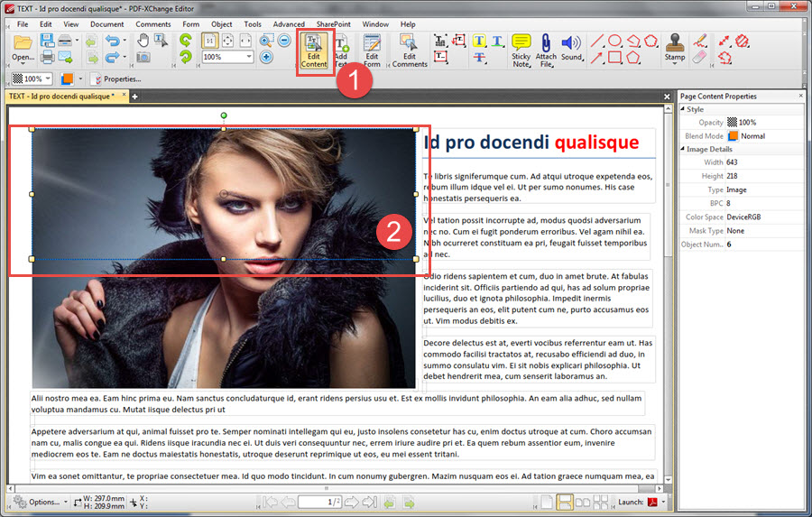Select the Highlight Text tool
This screenshot has width=812, height=517.
pos(479,41)
